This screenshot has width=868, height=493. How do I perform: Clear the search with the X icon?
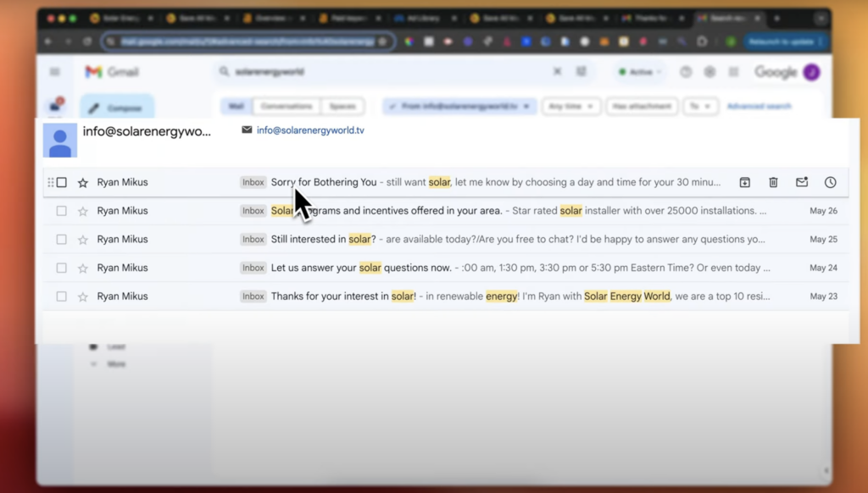point(557,72)
